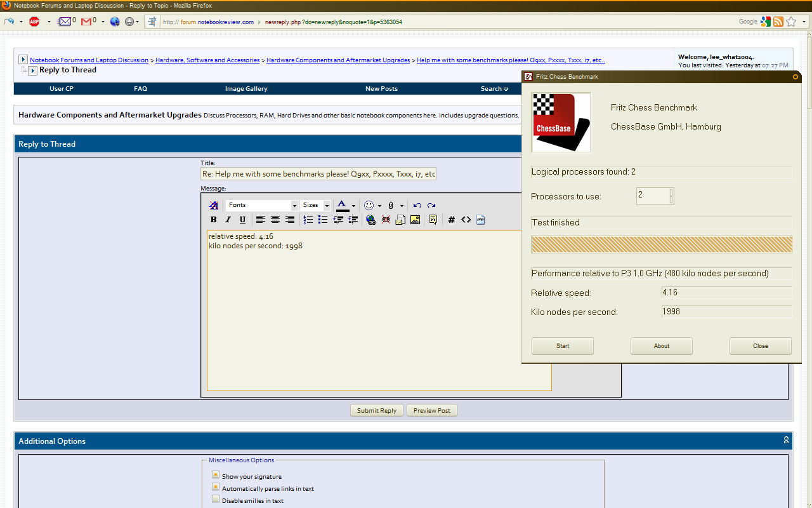Open User CP in the forum navbar
Image resolution: width=812 pixels, height=508 pixels.
pos(62,89)
